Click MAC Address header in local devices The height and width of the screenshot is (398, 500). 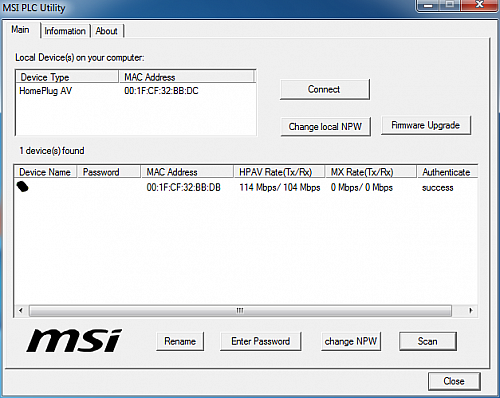point(187,77)
